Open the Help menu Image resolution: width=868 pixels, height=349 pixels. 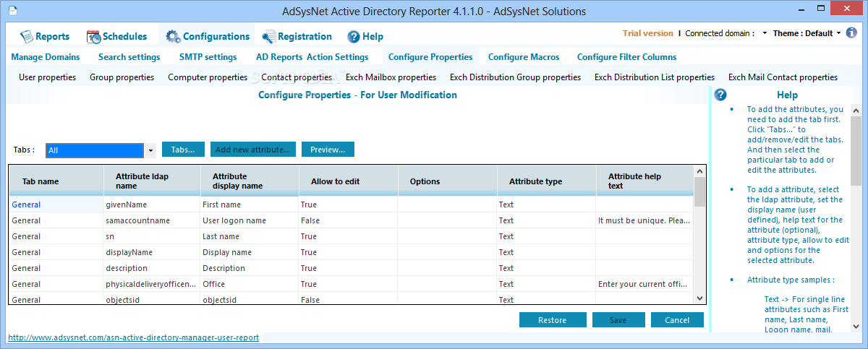365,36
